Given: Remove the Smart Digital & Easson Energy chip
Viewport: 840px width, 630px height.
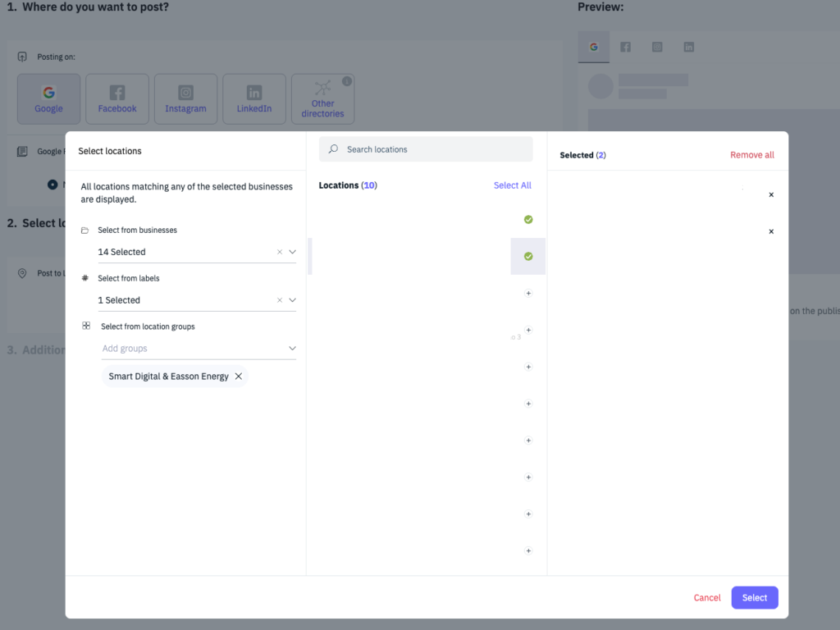Looking at the screenshot, I should point(239,377).
